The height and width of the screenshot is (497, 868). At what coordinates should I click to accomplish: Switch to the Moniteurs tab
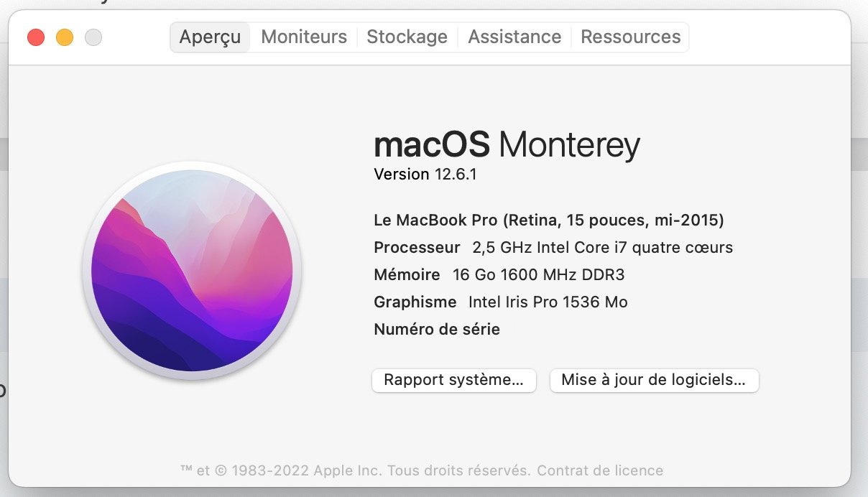pyautogui.click(x=303, y=37)
